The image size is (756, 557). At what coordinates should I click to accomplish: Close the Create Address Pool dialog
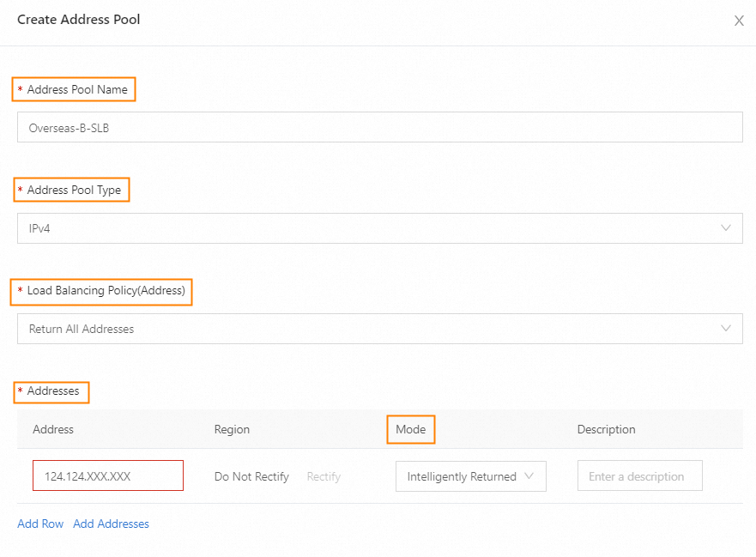click(x=738, y=21)
